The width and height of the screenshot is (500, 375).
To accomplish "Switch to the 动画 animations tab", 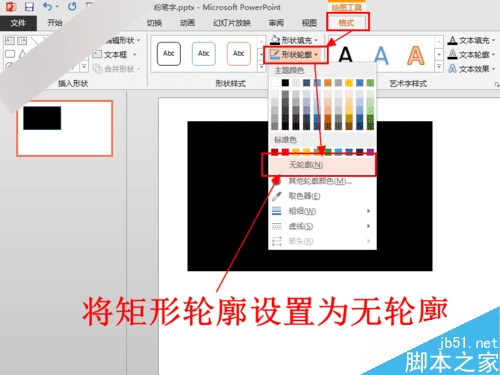I will point(187,23).
